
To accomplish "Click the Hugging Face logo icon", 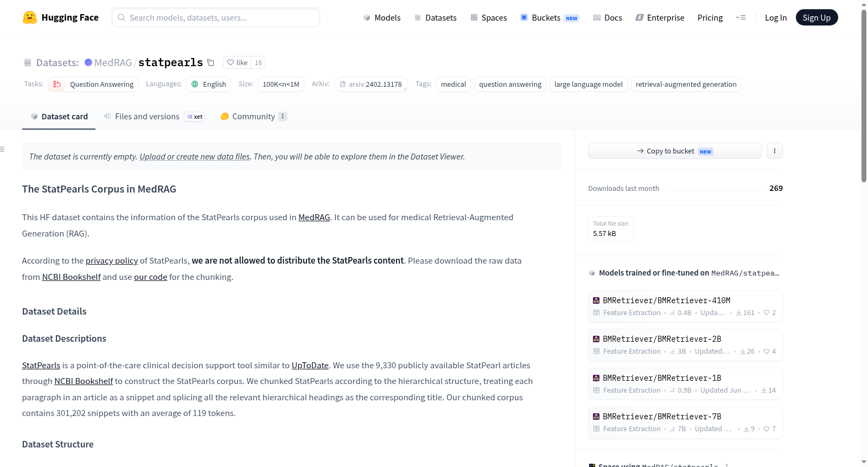I will (30, 17).
